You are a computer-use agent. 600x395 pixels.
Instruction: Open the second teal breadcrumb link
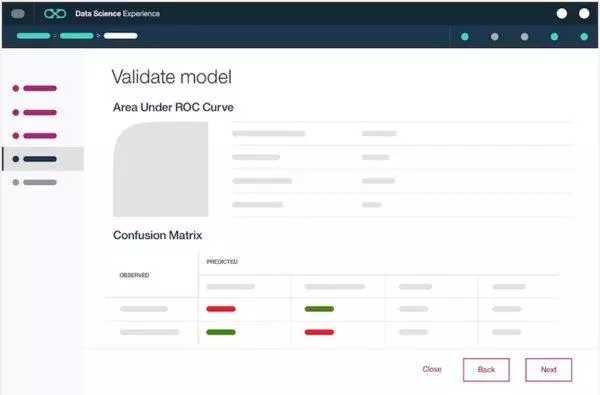tap(77, 36)
